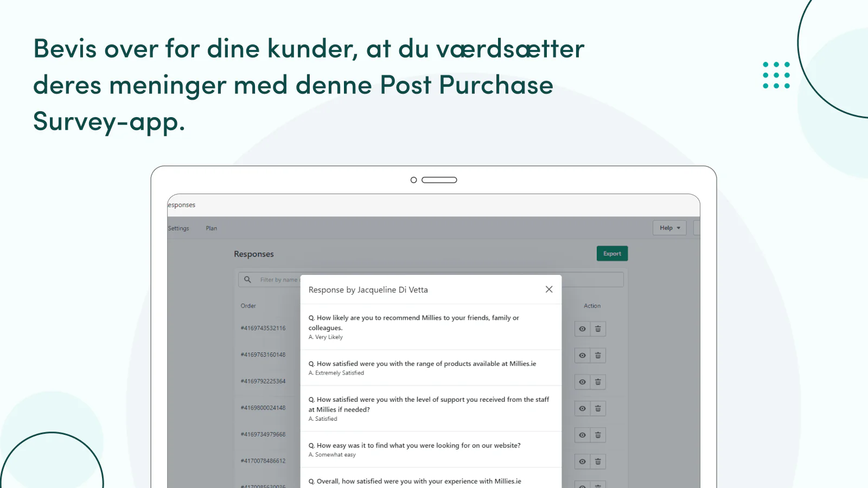Click the search magnifier icon in filter
Image resolution: width=868 pixels, height=488 pixels.
tap(247, 280)
